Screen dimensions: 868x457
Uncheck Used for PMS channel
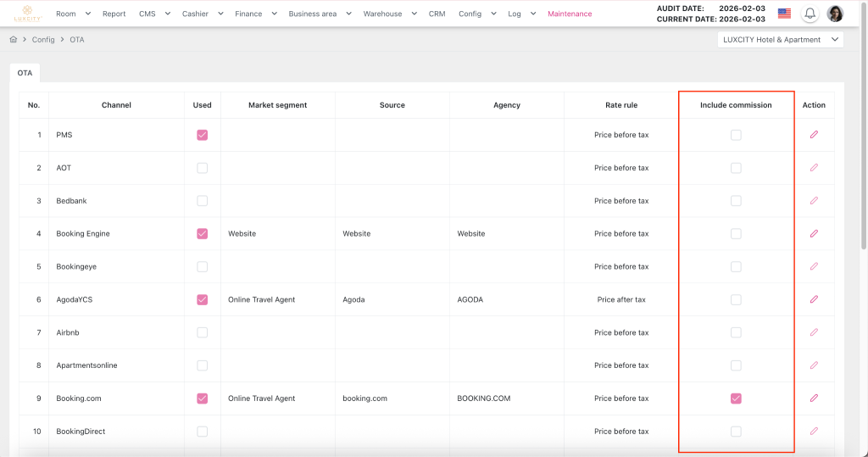click(x=202, y=135)
